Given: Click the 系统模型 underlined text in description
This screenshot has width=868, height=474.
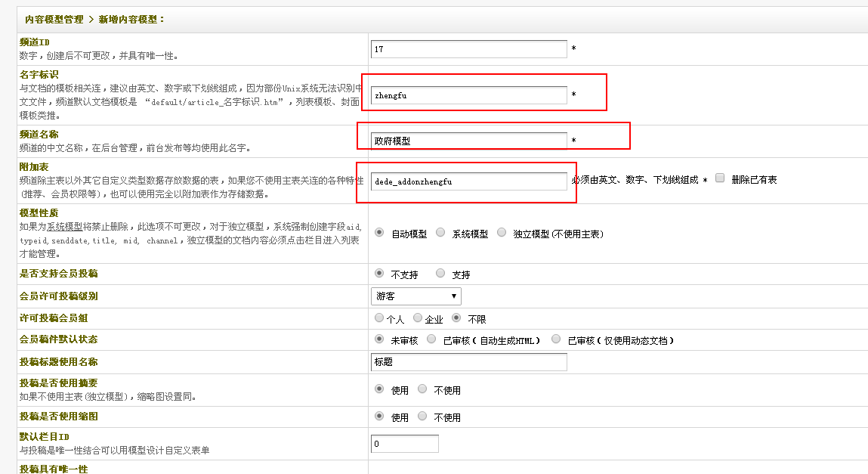Looking at the screenshot, I should click(65, 227).
